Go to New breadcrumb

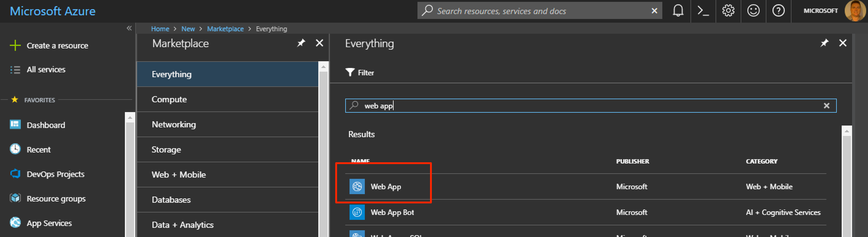tap(188, 29)
